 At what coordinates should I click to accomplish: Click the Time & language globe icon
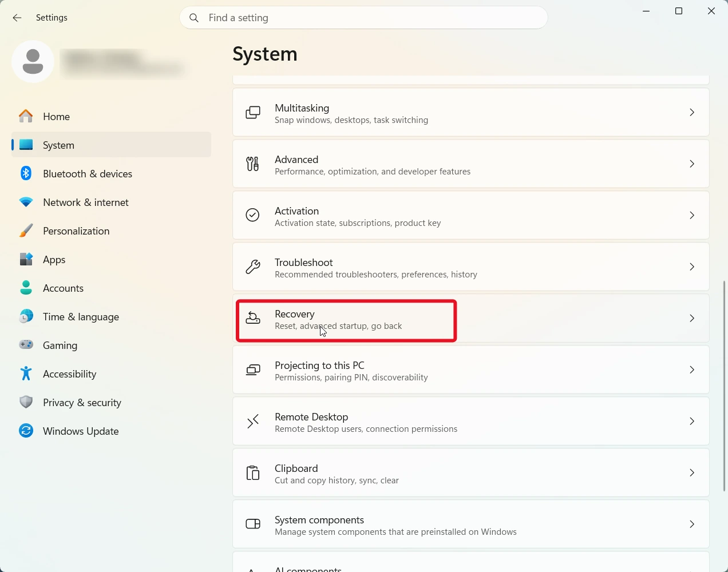click(x=26, y=316)
